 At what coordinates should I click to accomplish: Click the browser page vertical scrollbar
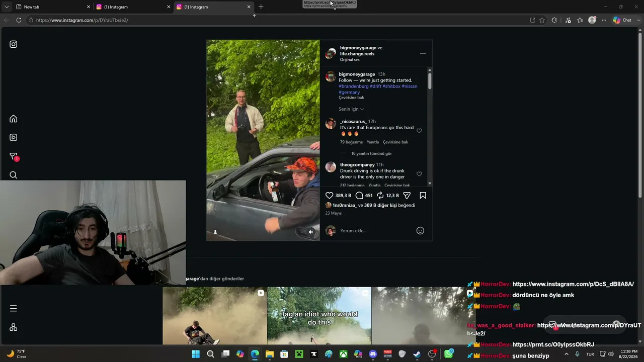(x=640, y=116)
